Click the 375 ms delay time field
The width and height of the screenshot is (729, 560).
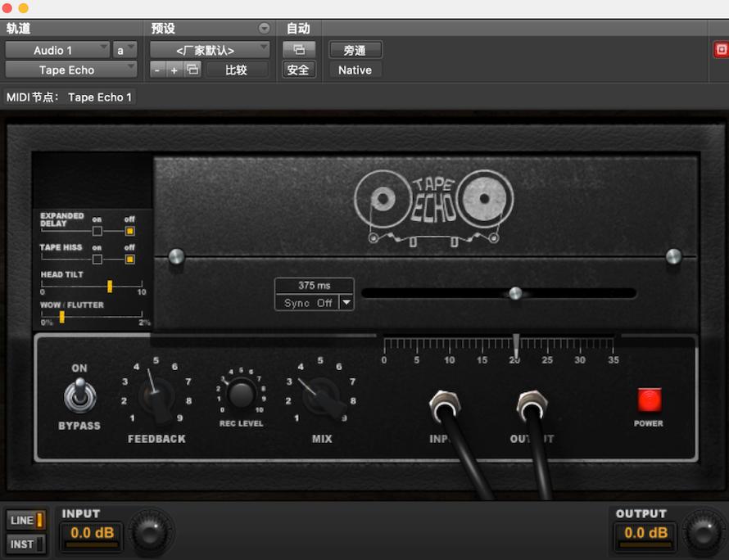(315, 286)
